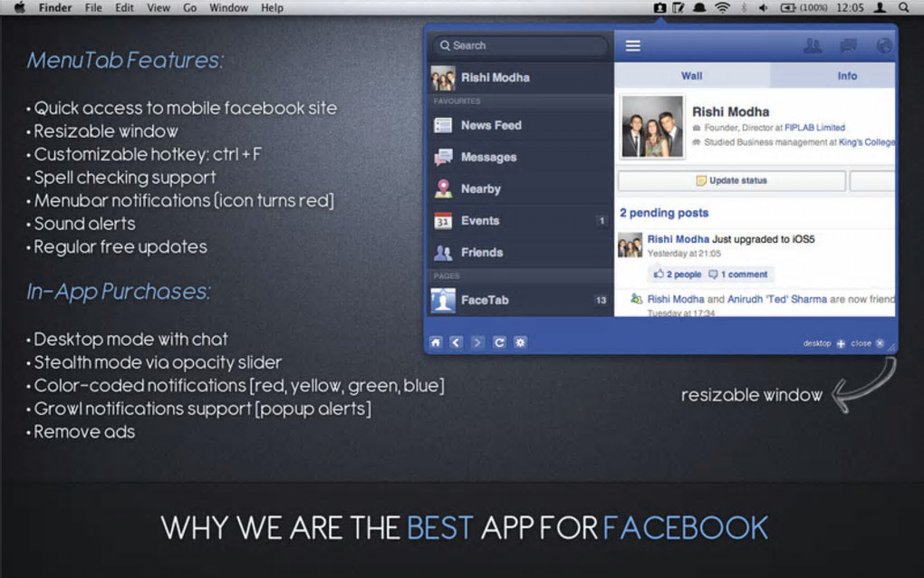Click the Search field in sidebar

coord(520,45)
